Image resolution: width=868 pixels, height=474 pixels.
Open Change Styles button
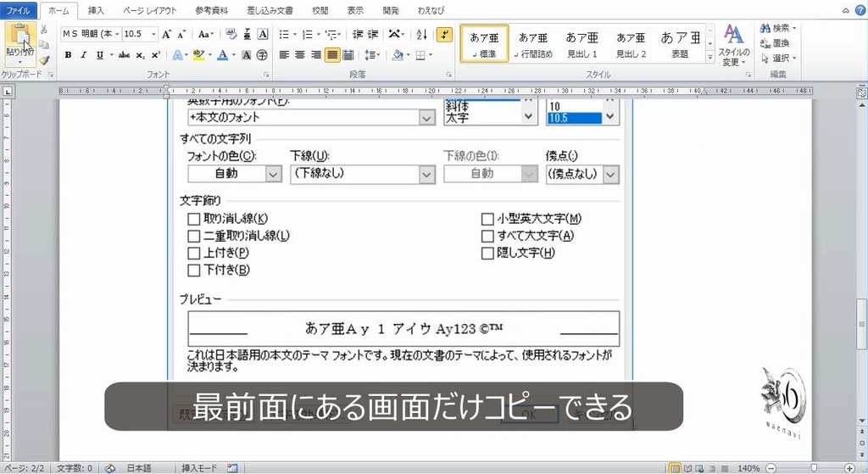734,46
